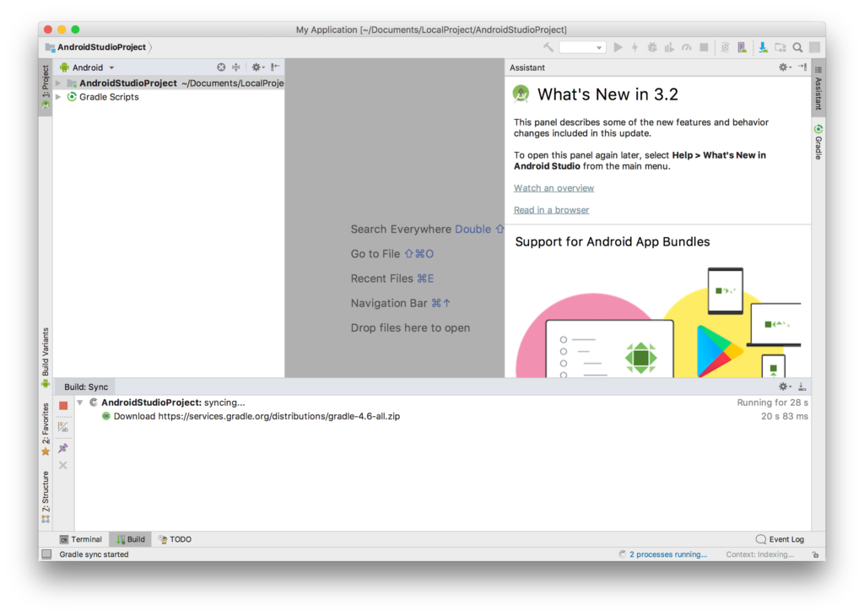The height and width of the screenshot is (616, 864).
Task: Click the Stop square icon in toolbar
Action: click(x=704, y=47)
